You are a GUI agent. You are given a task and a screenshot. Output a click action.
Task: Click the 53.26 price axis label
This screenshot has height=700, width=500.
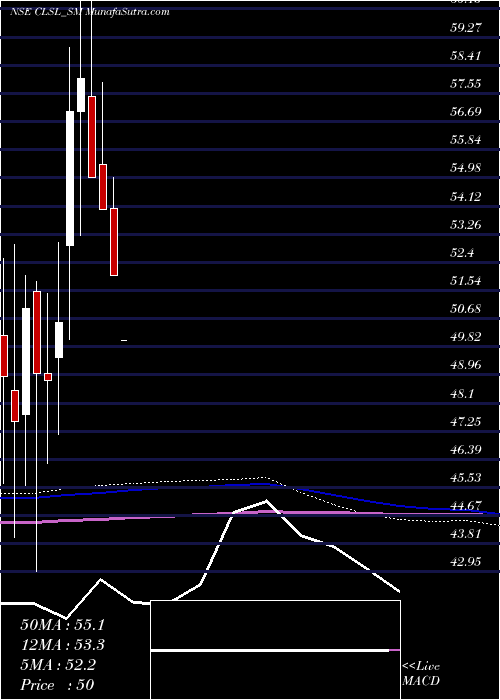466,224
